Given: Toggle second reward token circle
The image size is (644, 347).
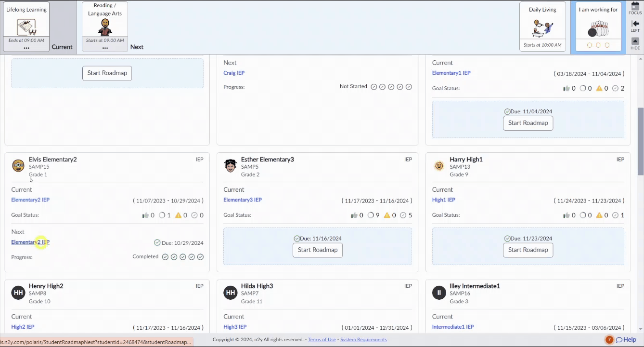Looking at the screenshot, I should [598, 45].
